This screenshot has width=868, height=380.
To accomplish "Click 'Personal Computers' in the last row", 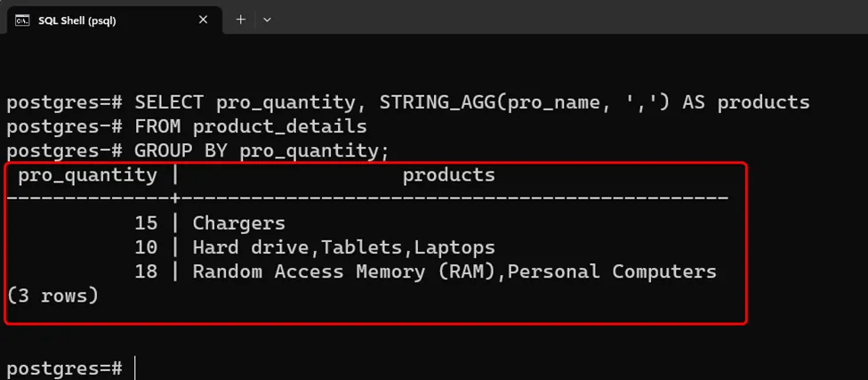I will click(x=610, y=271).
